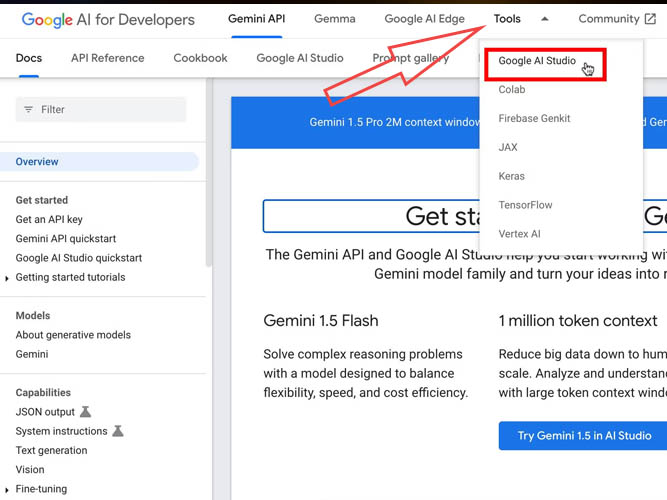Open Get an API key link
This screenshot has height=500, width=667.
(x=49, y=220)
